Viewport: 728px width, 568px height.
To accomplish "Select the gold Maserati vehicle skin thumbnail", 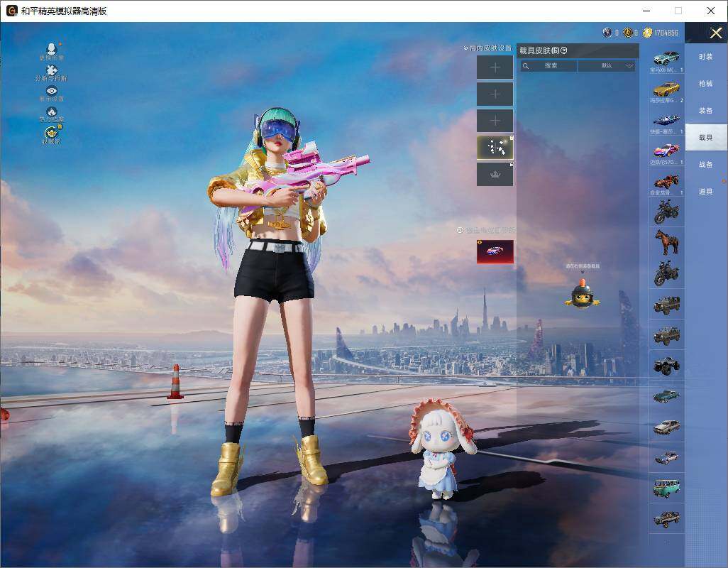I will (666, 91).
